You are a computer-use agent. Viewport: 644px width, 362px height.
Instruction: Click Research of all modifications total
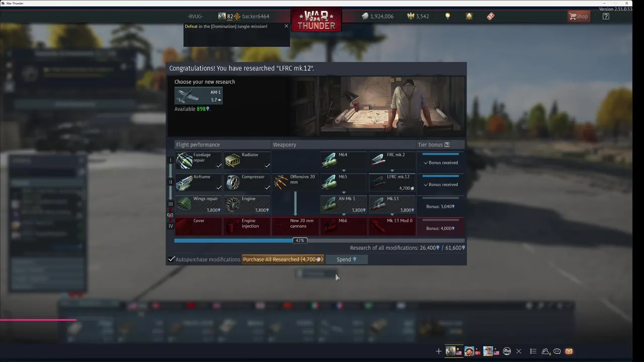point(408,248)
